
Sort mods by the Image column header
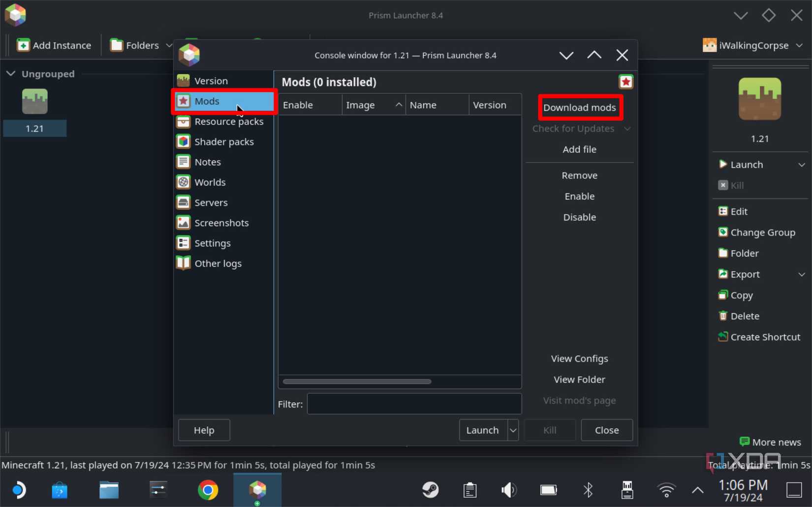click(374, 105)
